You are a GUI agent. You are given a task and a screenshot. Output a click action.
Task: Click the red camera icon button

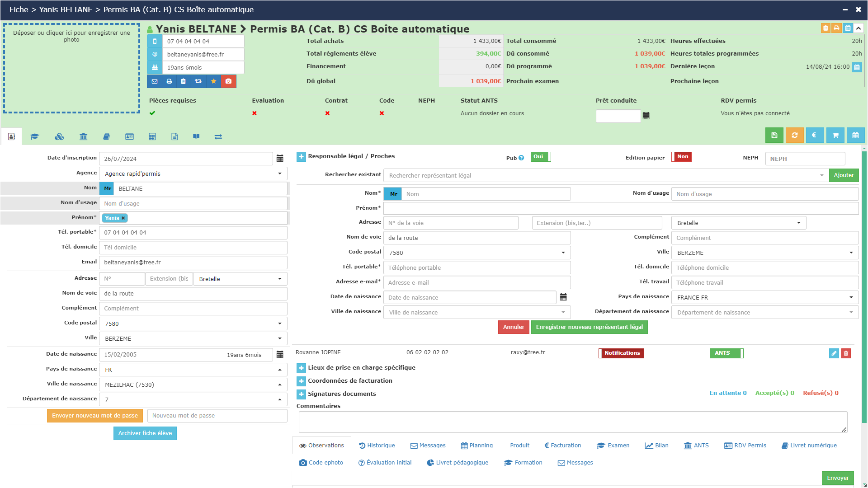click(228, 81)
